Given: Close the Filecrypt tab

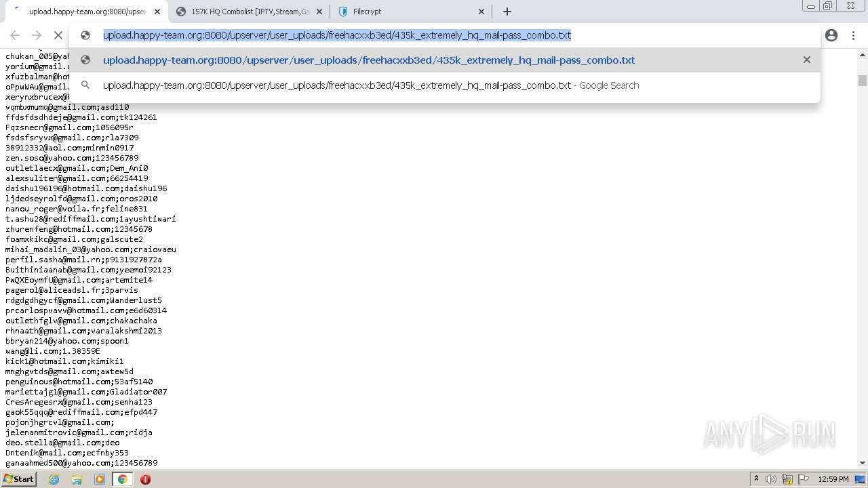Looking at the screenshot, I should point(481,12).
